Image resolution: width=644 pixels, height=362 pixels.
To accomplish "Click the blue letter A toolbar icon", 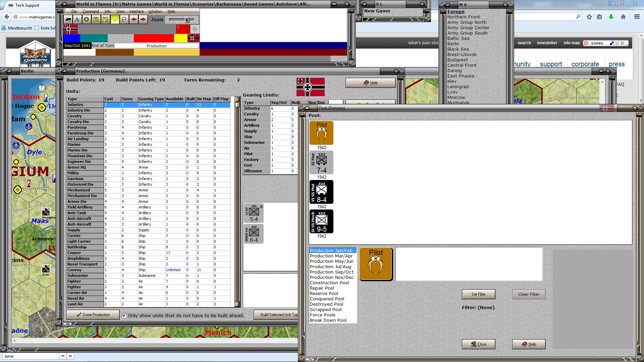I will pos(77,19).
